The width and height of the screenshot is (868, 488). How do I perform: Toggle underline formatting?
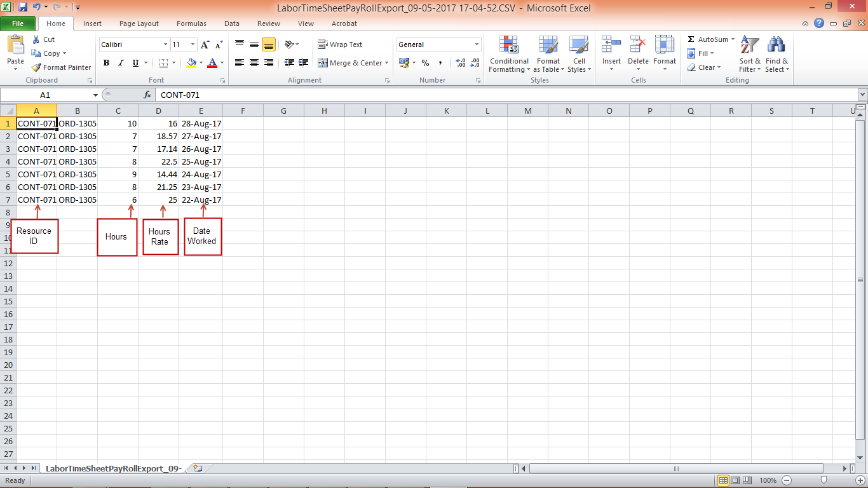(134, 63)
